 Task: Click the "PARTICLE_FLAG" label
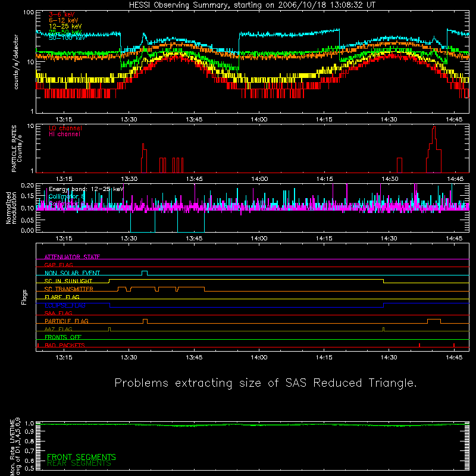coord(67,321)
